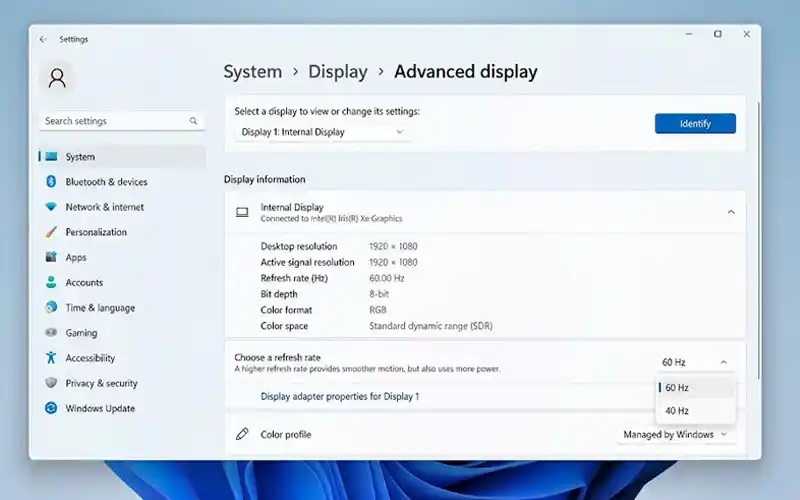Maximize the Settings window
The height and width of the screenshot is (500, 800).
pyautogui.click(x=717, y=34)
